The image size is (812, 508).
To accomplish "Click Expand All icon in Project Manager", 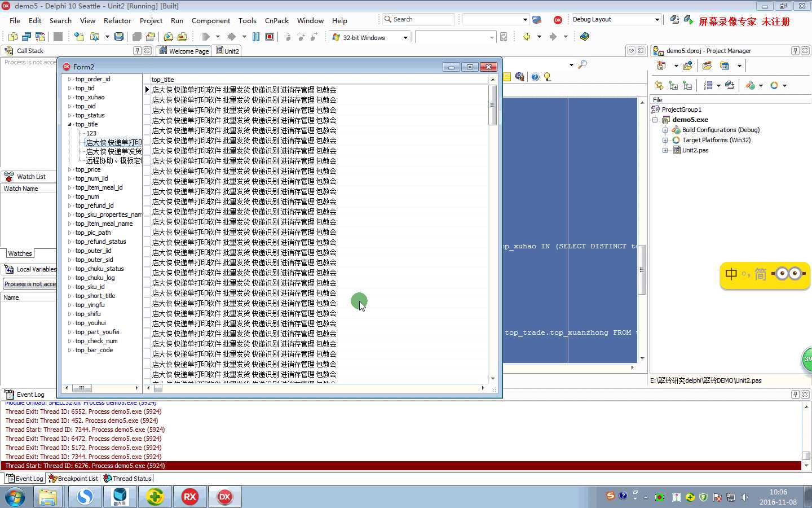I will pyautogui.click(x=673, y=85).
